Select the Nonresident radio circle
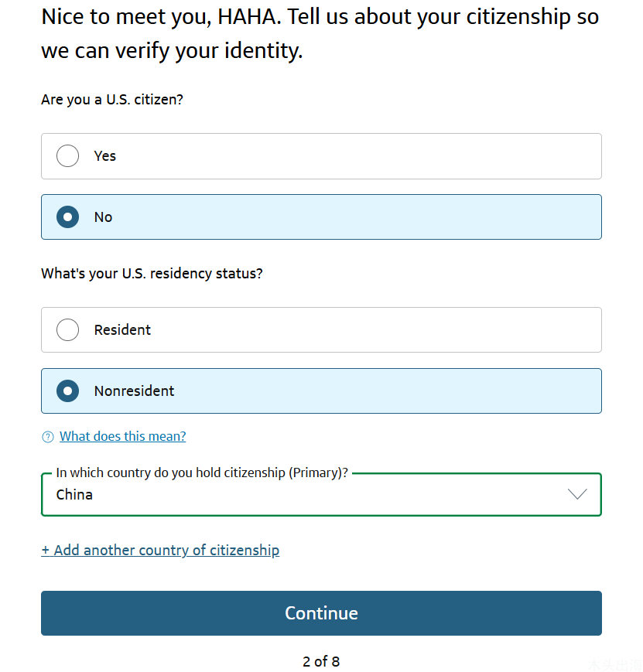 coord(67,391)
